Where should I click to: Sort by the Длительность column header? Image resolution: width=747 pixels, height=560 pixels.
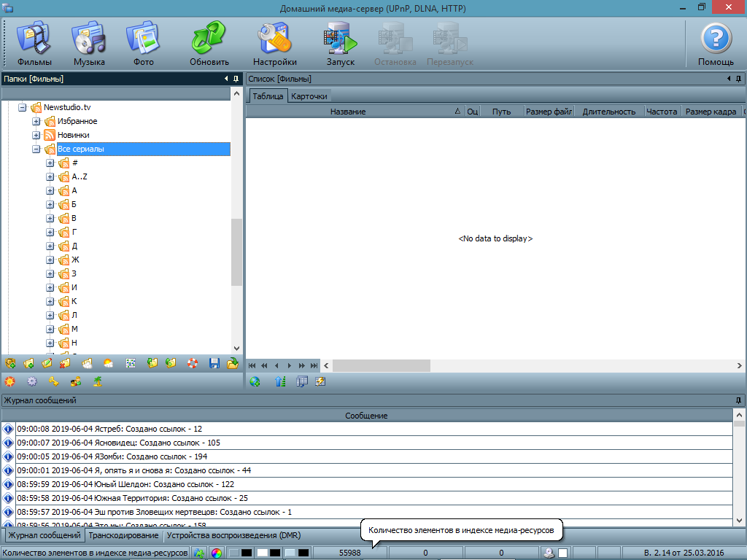point(609,112)
